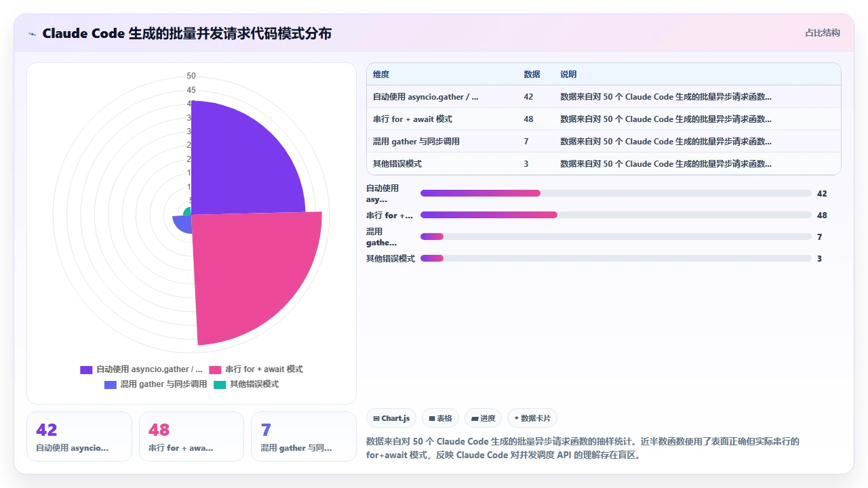Click the progress bar for 混用 gathe...
The height and width of the screenshot is (488, 868).
point(616,237)
